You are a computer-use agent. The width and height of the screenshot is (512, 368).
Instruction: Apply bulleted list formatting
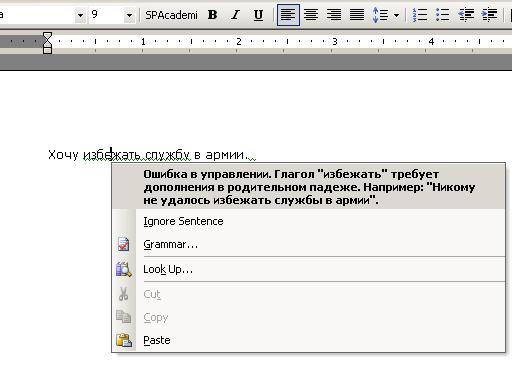[443, 15]
